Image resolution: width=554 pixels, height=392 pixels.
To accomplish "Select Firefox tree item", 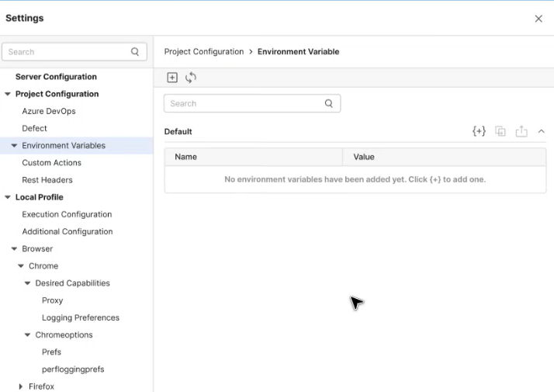I will pyautogui.click(x=41, y=387).
